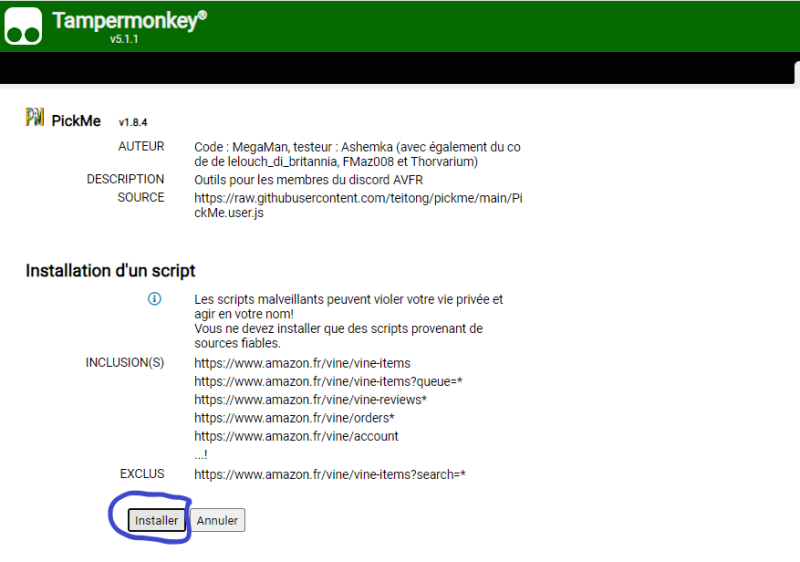The height and width of the screenshot is (562, 800).
Task: Click the 'Installation d'un script' heading
Action: pos(110,271)
